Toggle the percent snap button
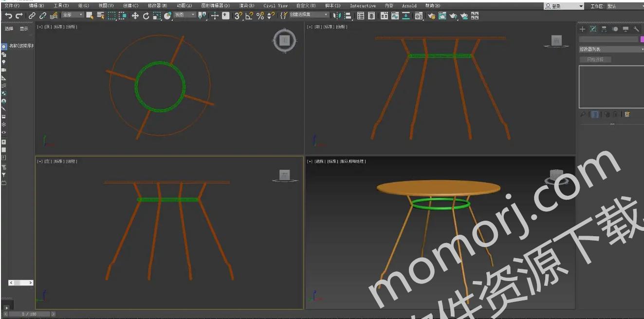644x319 pixels. [x=260, y=16]
